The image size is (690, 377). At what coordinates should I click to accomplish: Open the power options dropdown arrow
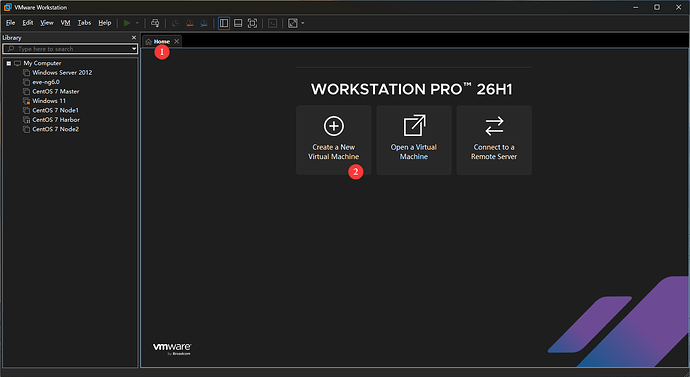point(137,23)
